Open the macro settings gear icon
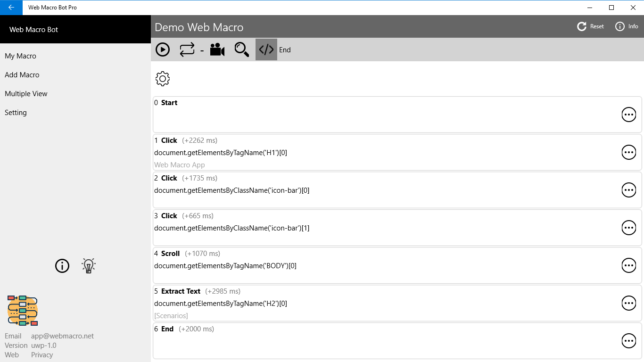The height and width of the screenshot is (362, 644). 162,78
